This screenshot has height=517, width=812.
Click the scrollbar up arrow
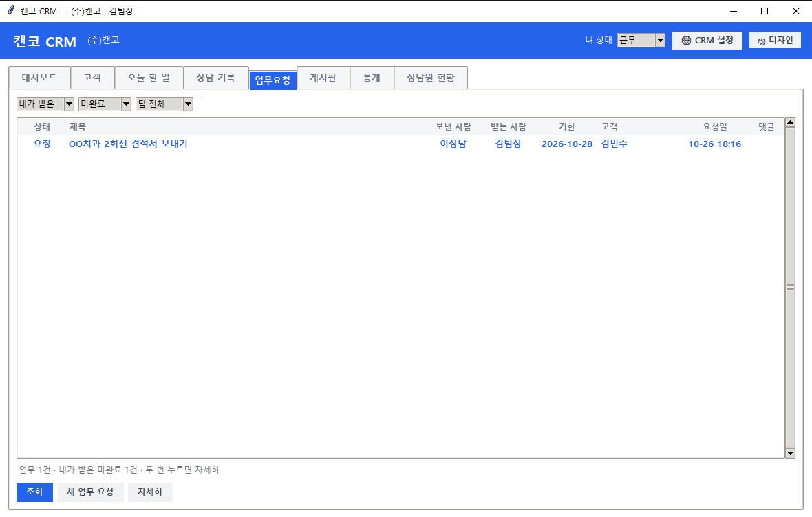click(790, 122)
